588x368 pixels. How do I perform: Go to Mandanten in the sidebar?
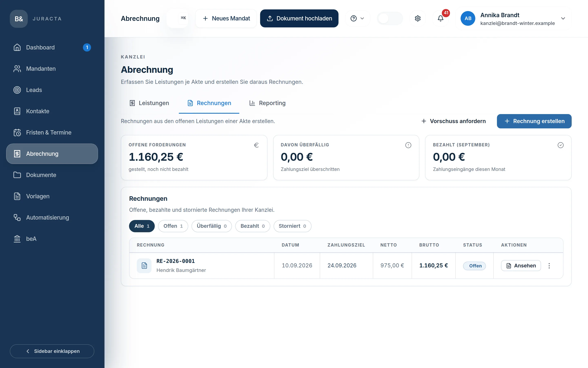pyautogui.click(x=52, y=69)
